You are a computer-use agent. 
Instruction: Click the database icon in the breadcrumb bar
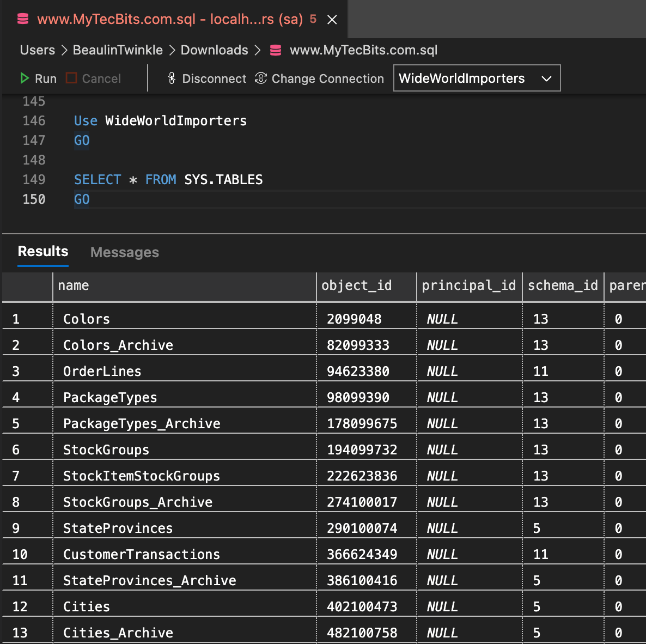click(275, 50)
